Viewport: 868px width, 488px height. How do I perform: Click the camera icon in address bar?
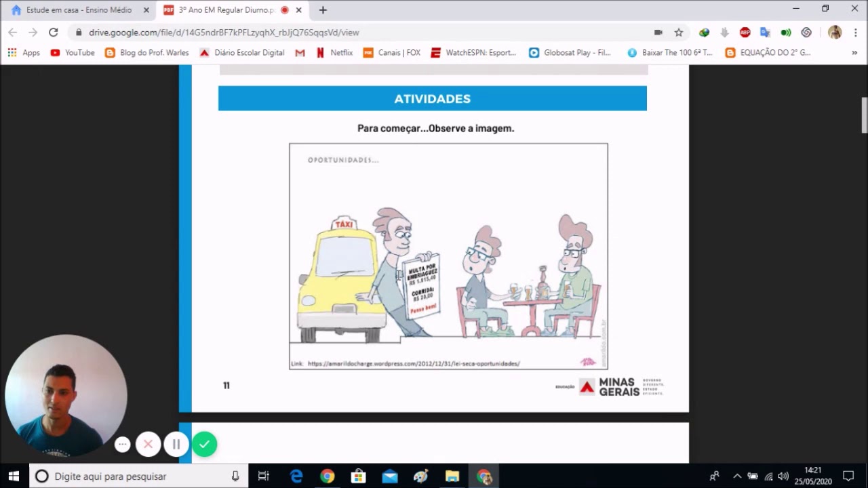click(x=658, y=33)
